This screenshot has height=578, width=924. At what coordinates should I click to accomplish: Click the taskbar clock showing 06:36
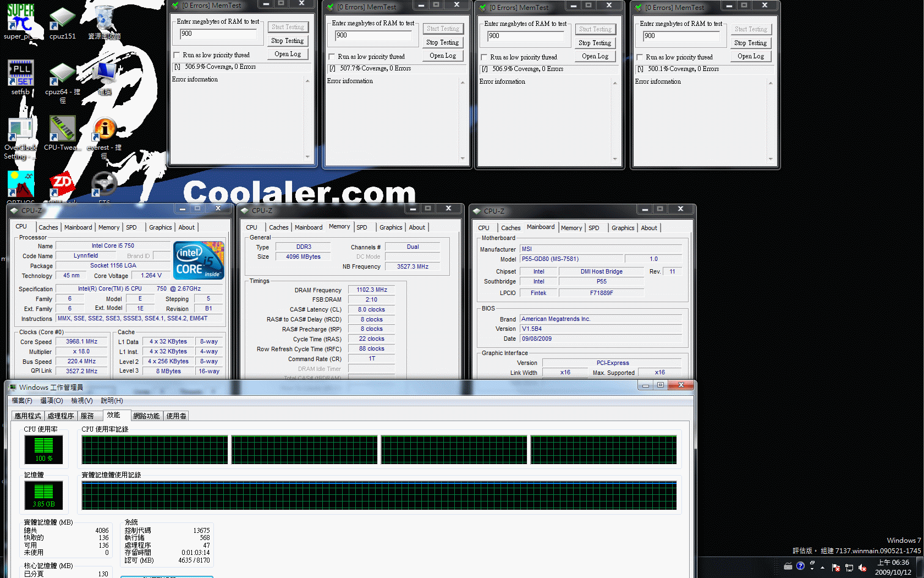pos(893,568)
